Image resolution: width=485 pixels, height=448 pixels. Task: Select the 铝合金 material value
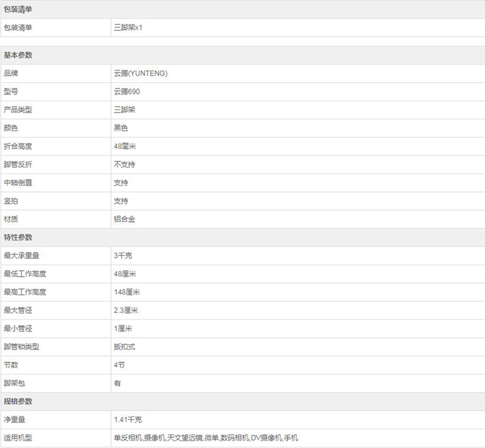[124, 219]
